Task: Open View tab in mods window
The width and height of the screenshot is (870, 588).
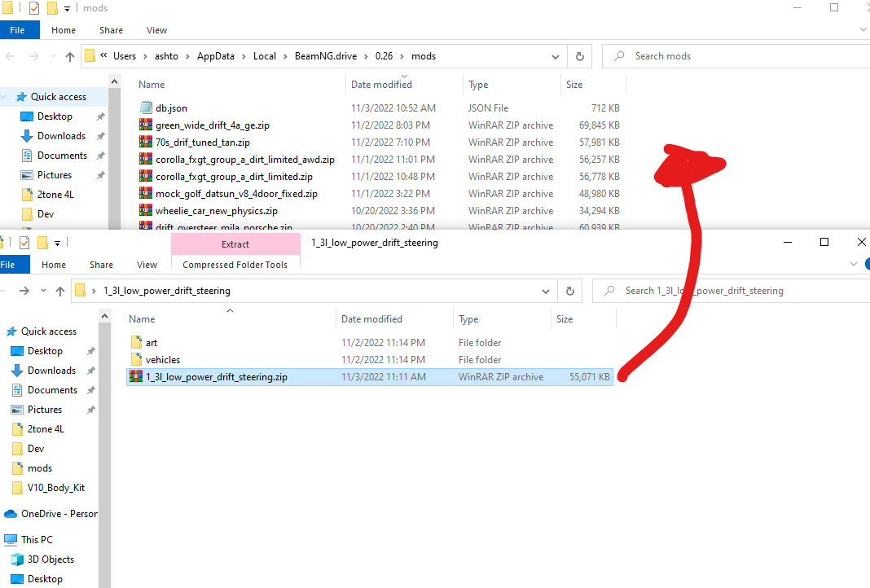Action: pyautogui.click(x=156, y=30)
